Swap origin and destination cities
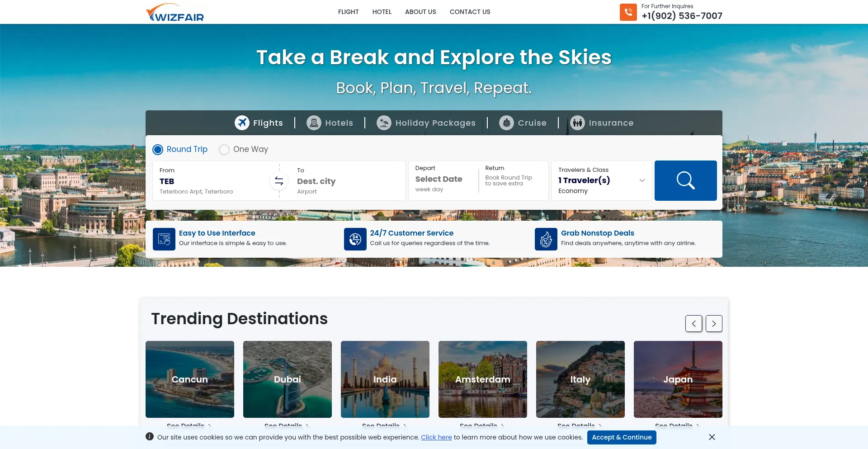The image size is (868, 449). click(279, 181)
